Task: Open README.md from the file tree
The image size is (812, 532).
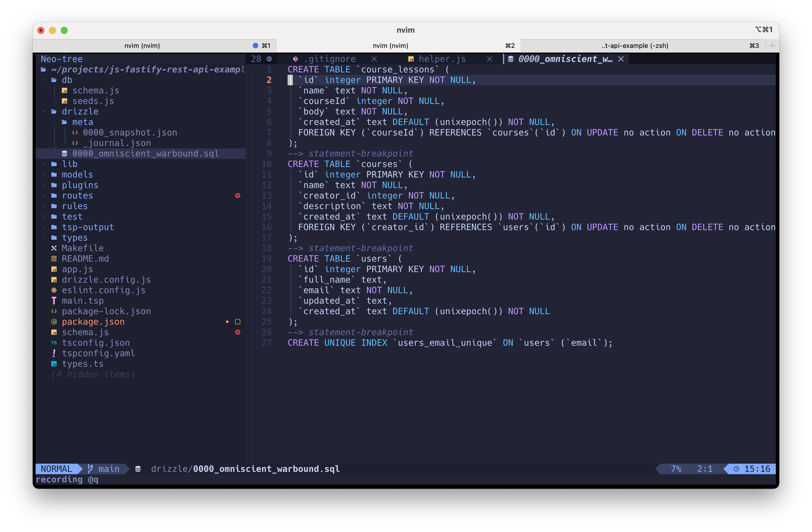Action: (85, 259)
